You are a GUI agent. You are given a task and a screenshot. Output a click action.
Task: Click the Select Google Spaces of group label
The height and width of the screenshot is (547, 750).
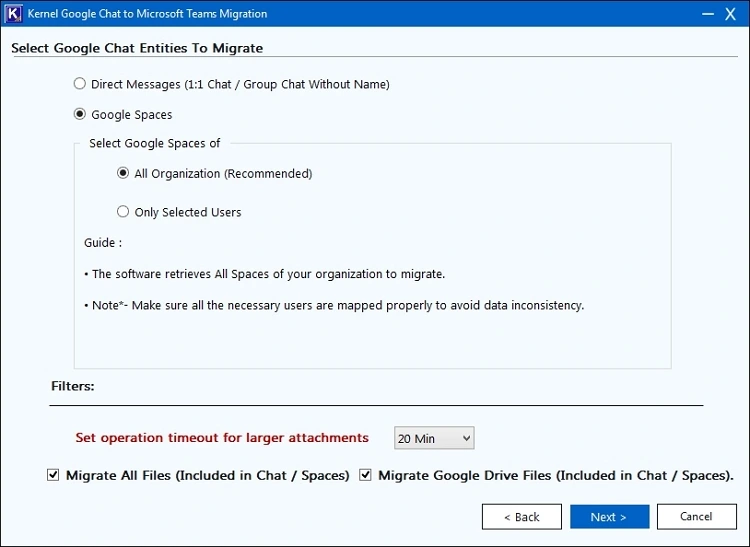click(x=154, y=143)
